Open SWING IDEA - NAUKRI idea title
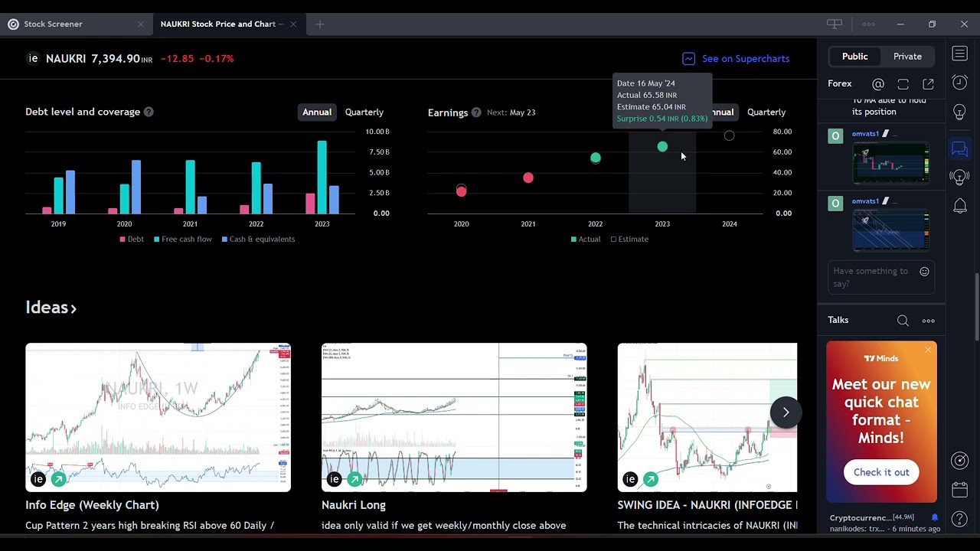 [707, 505]
